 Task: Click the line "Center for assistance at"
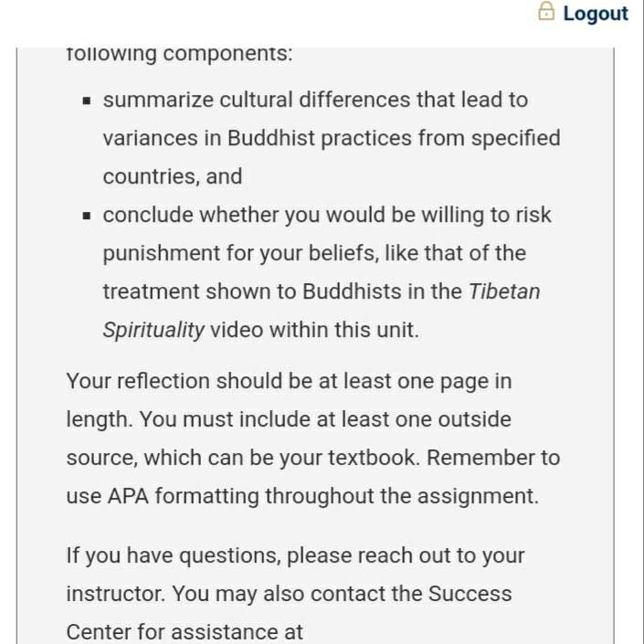click(x=185, y=632)
